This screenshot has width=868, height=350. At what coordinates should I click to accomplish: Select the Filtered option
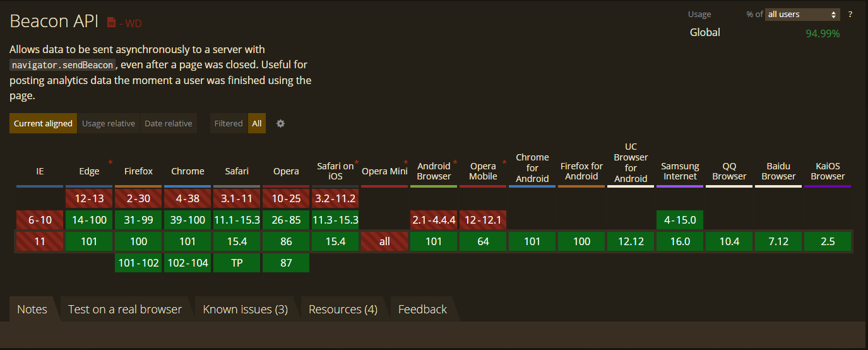229,123
